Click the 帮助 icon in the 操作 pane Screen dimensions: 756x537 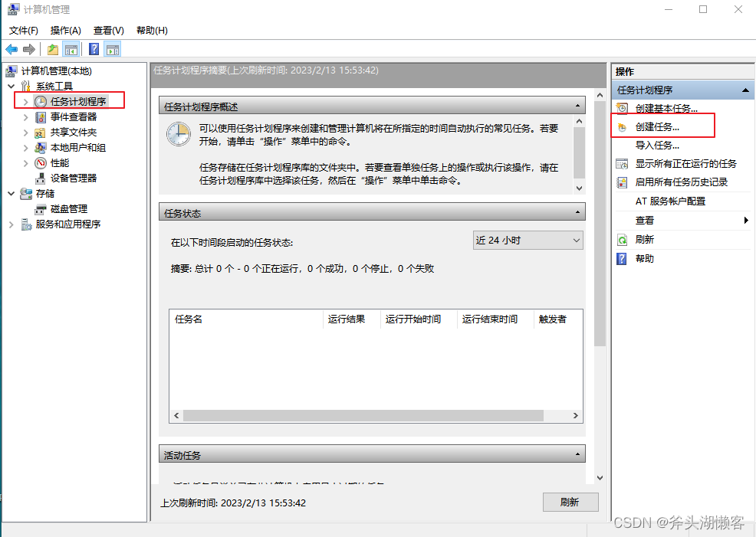[x=621, y=258]
